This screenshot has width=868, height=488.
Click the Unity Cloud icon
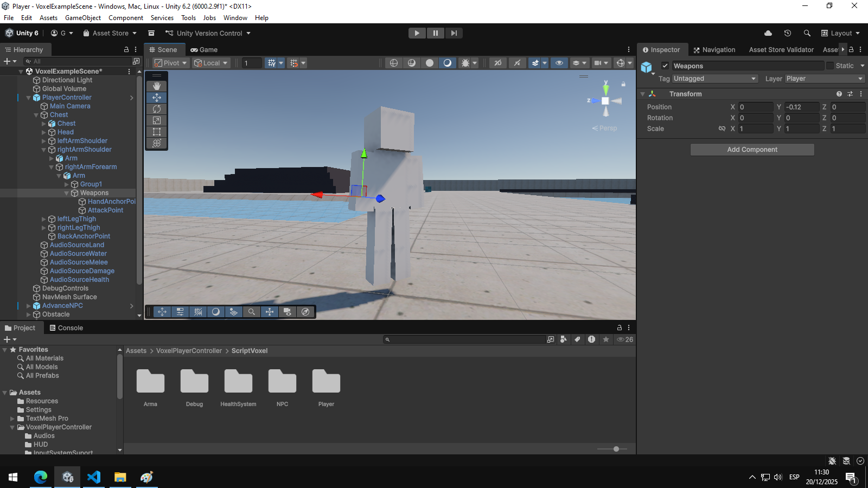768,33
